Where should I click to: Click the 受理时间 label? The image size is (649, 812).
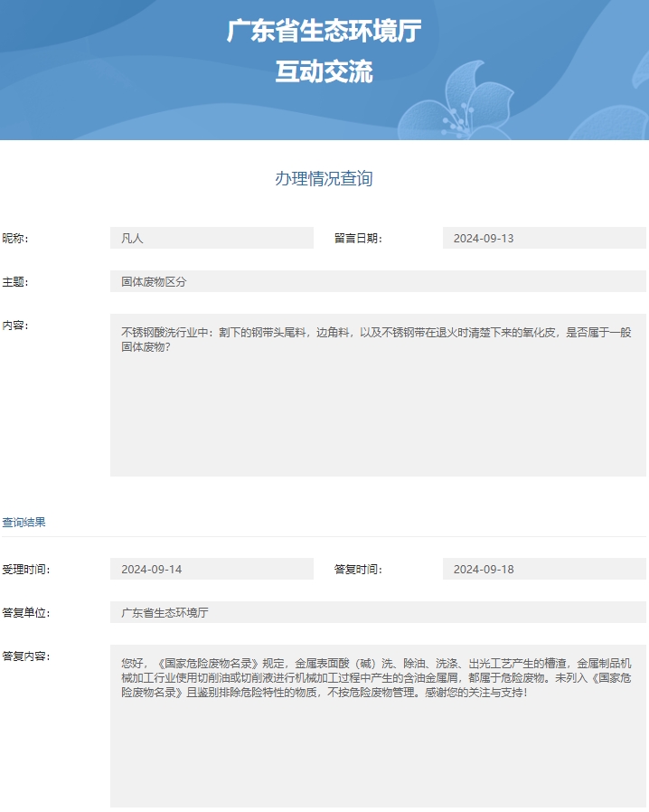[25, 570]
